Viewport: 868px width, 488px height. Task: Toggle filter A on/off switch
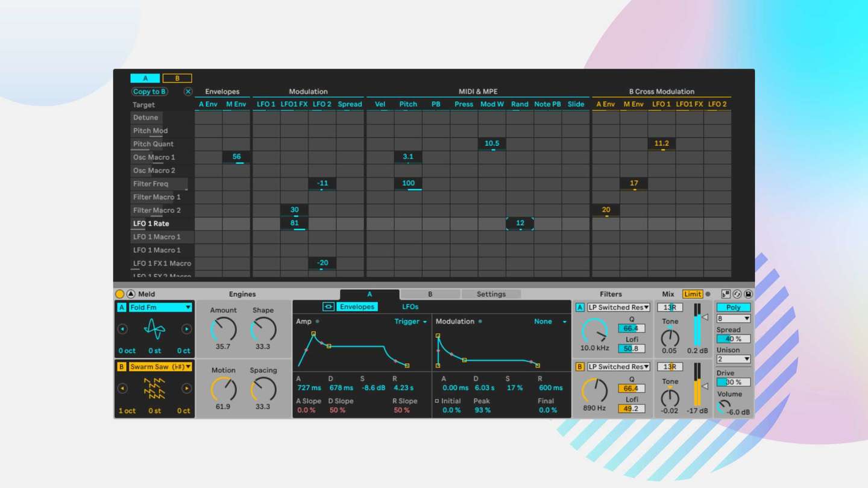(580, 307)
